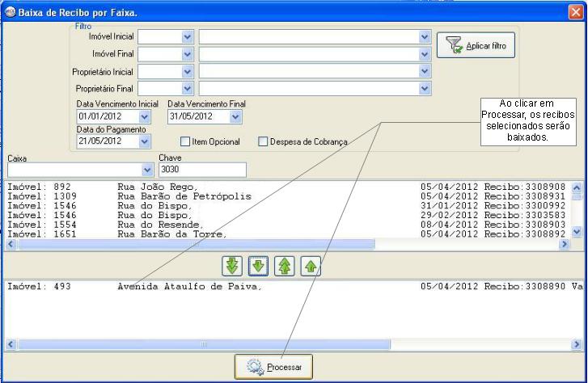Expand the Proprietário Final name dropdown
Screen dimensions: 588x383
click(425, 88)
